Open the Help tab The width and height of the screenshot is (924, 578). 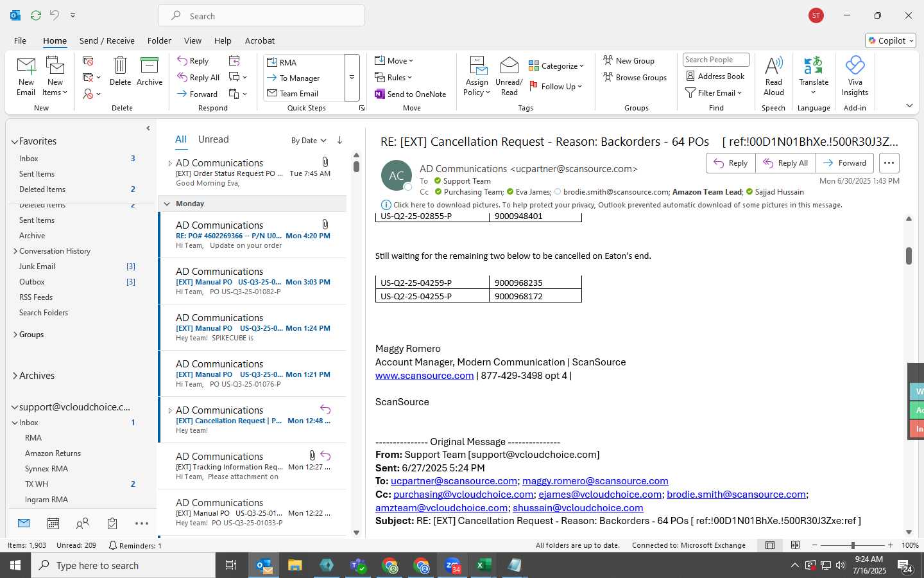[x=223, y=40]
